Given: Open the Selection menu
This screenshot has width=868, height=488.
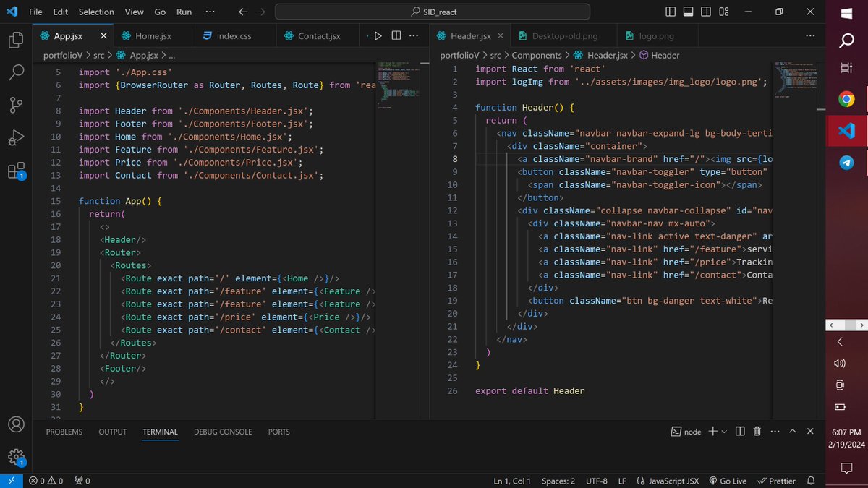Looking at the screenshot, I should [x=96, y=12].
